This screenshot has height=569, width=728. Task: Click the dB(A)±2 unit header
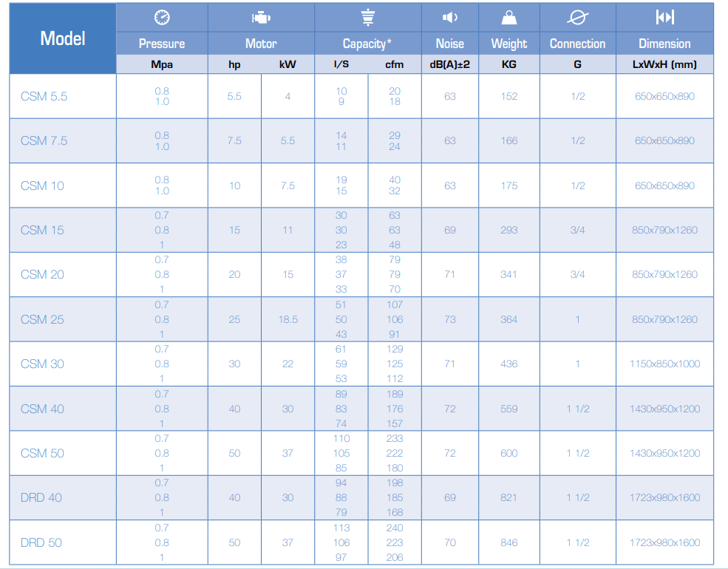point(450,64)
